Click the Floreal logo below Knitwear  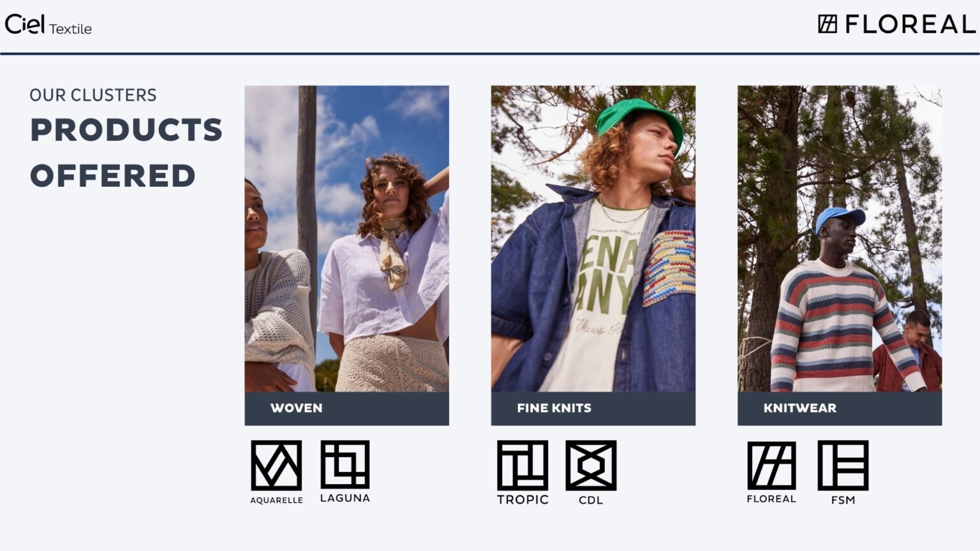pyautogui.click(x=771, y=466)
